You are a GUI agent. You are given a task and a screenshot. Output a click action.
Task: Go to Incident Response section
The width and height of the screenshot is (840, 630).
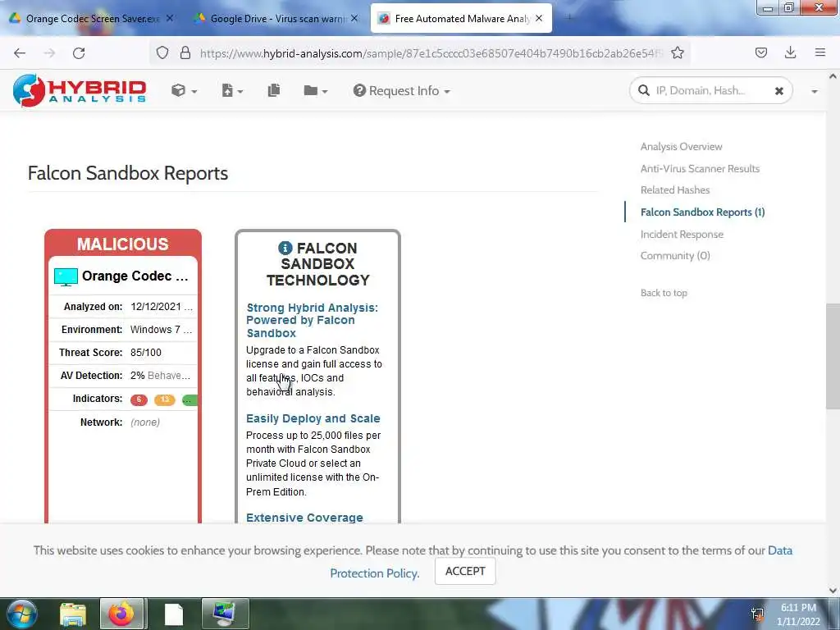click(x=682, y=234)
